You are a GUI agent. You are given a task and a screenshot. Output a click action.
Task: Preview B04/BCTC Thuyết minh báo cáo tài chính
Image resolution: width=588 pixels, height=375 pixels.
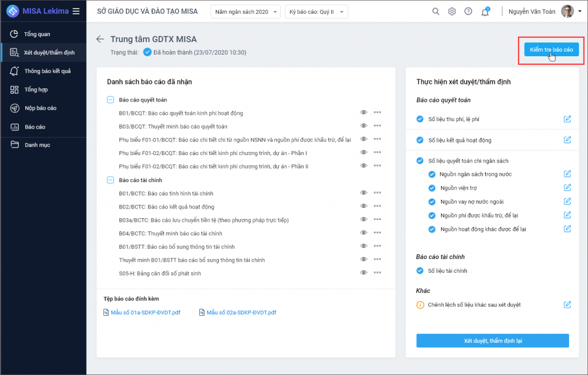coord(363,233)
